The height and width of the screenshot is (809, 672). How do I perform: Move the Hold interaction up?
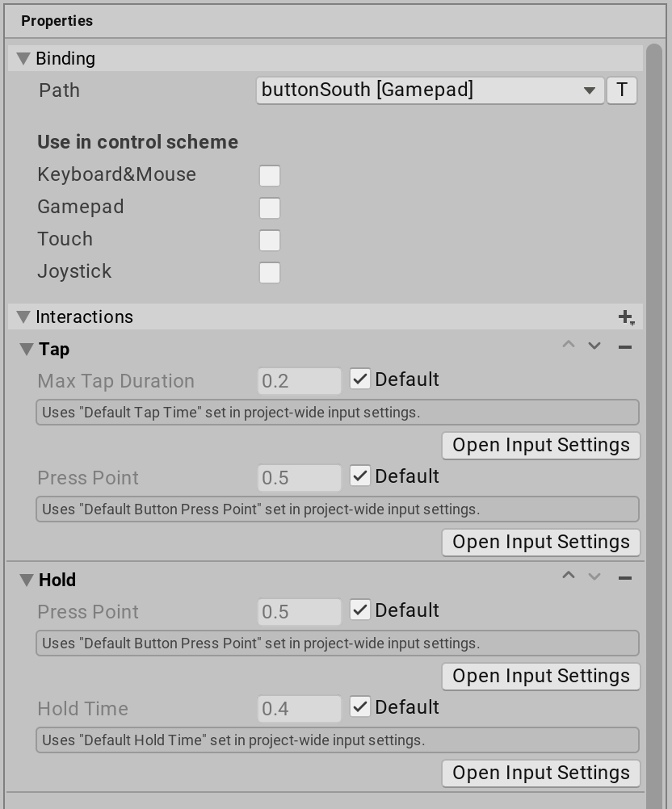point(569,576)
